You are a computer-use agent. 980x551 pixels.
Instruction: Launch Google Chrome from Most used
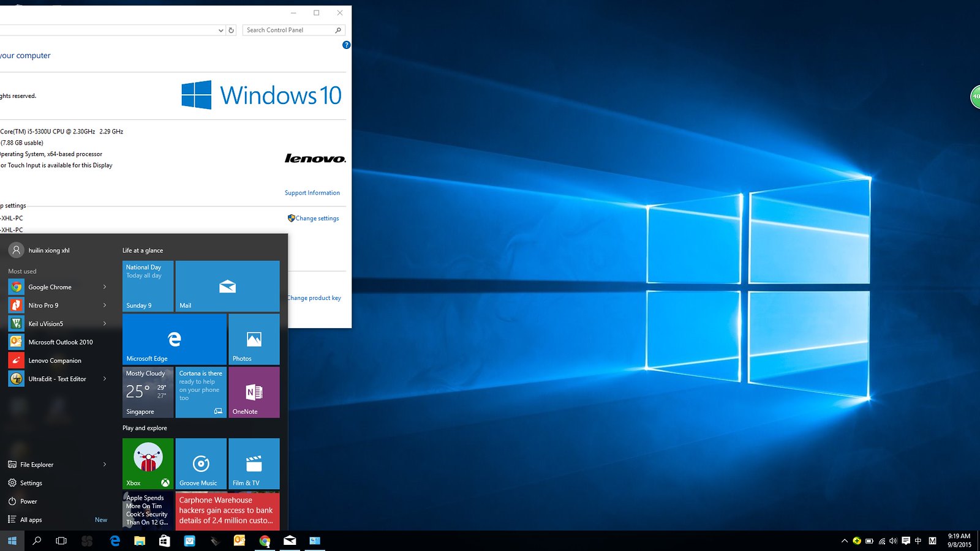pos(50,287)
